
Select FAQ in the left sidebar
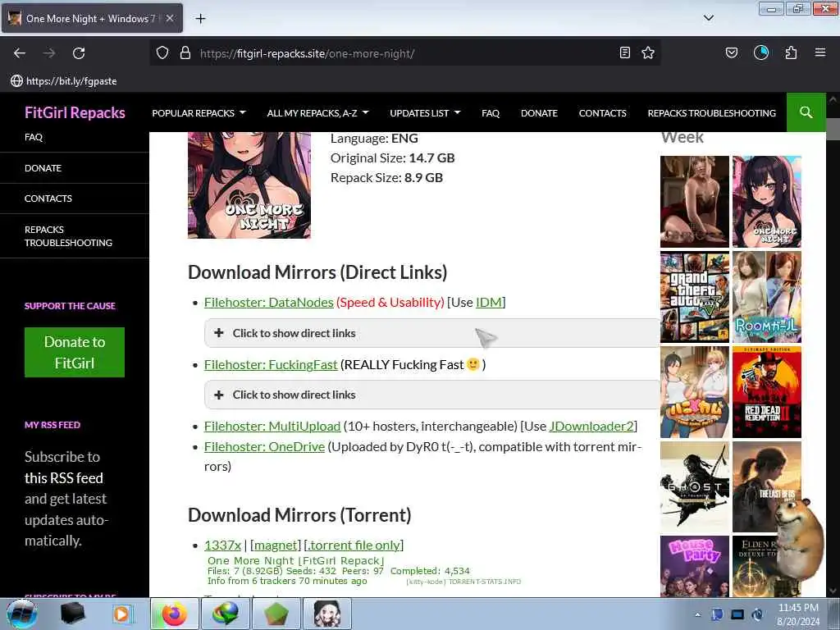pyautogui.click(x=33, y=137)
